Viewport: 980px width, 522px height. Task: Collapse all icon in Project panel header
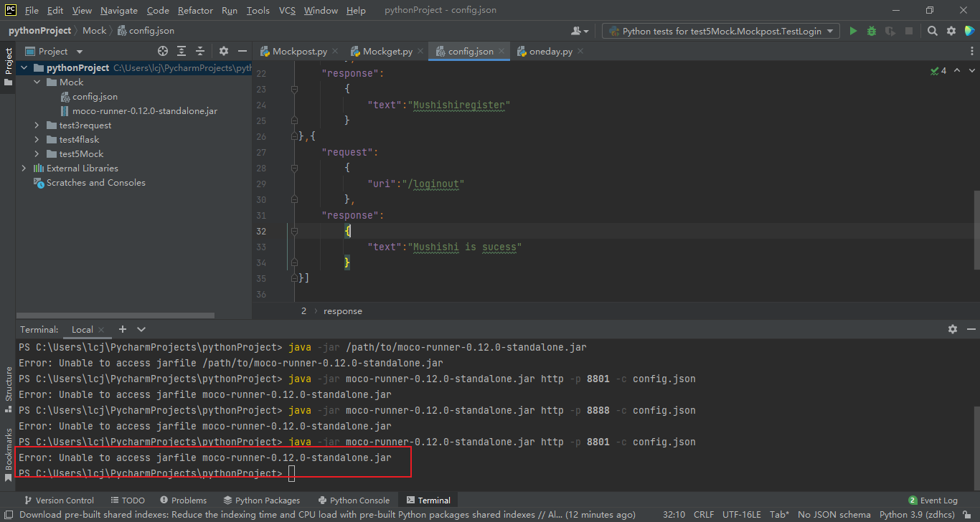pyautogui.click(x=200, y=51)
